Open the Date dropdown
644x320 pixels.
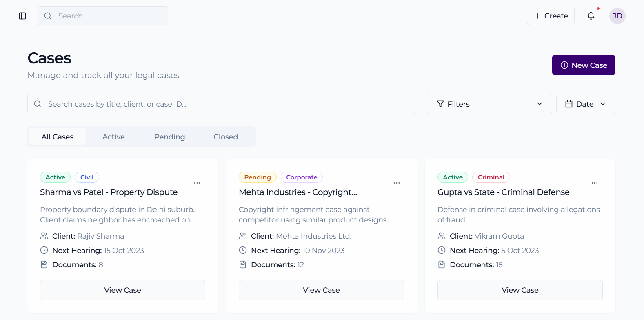click(x=585, y=104)
